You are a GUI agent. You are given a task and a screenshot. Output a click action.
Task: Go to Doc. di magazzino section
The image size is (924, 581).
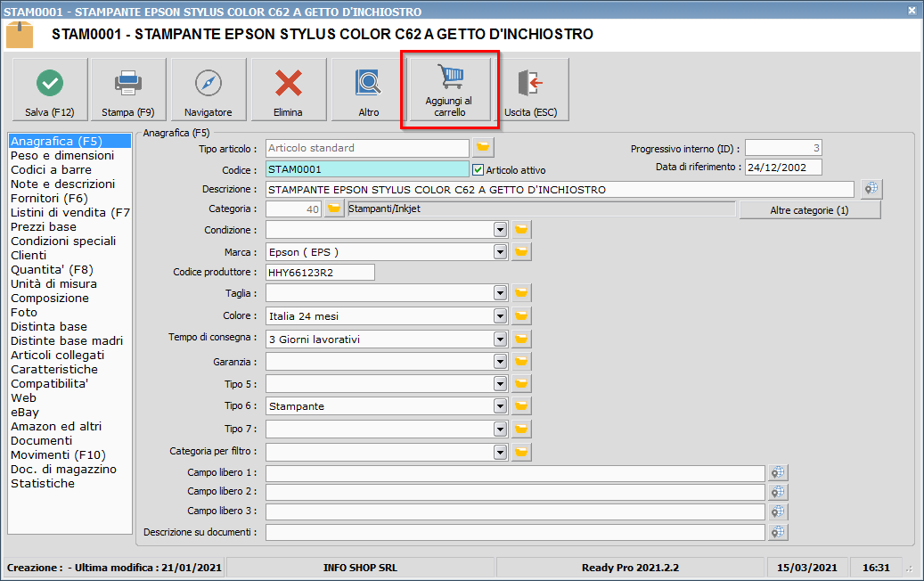63,469
